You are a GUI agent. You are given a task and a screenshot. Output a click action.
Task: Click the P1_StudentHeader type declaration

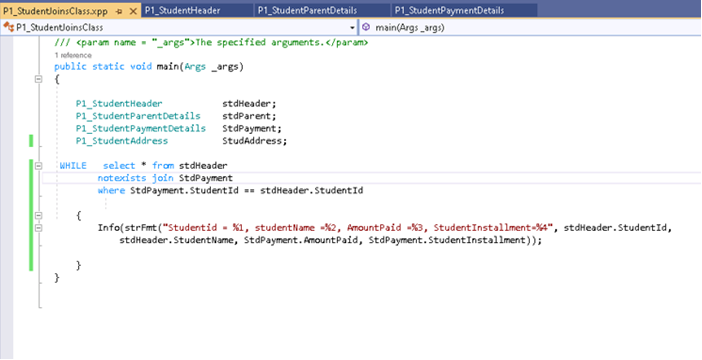pos(119,104)
